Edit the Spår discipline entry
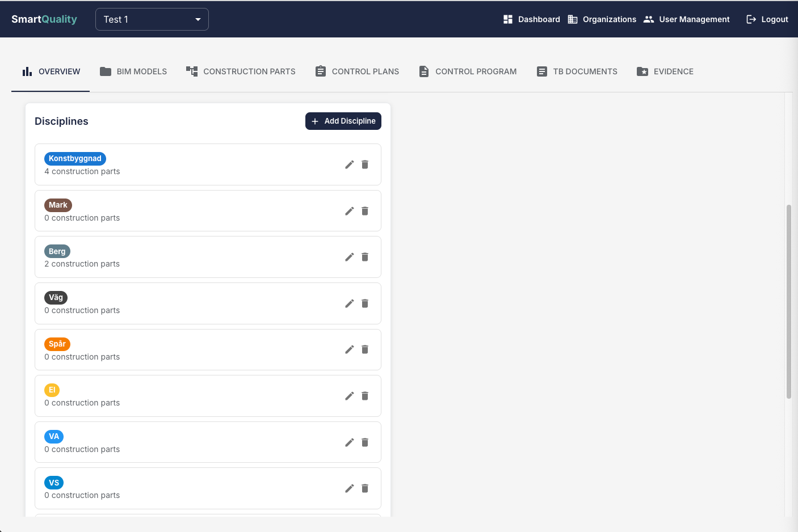Image resolution: width=798 pixels, height=532 pixels. pyautogui.click(x=350, y=349)
